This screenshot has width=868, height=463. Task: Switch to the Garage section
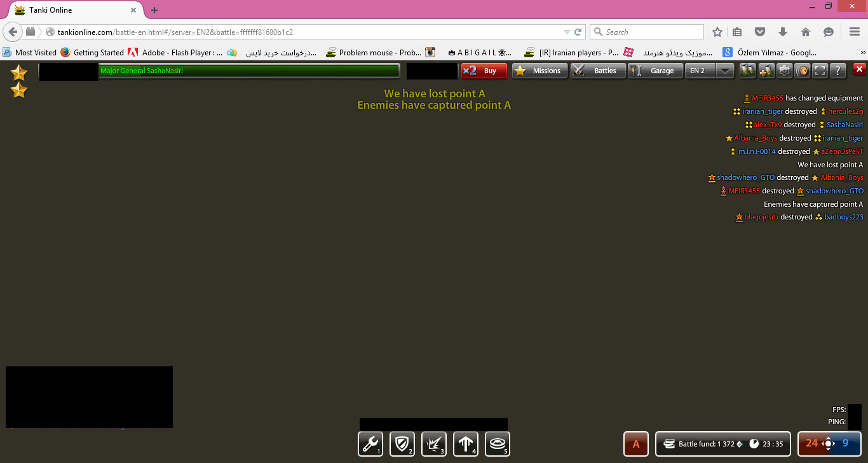pyautogui.click(x=654, y=71)
